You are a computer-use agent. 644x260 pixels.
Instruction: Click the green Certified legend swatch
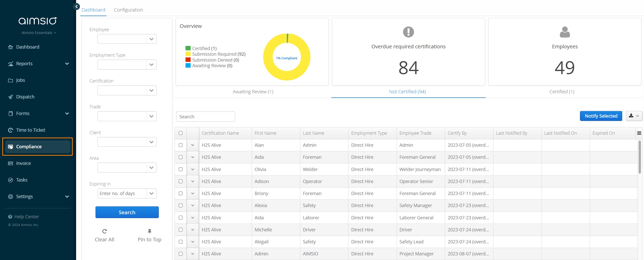(x=188, y=48)
